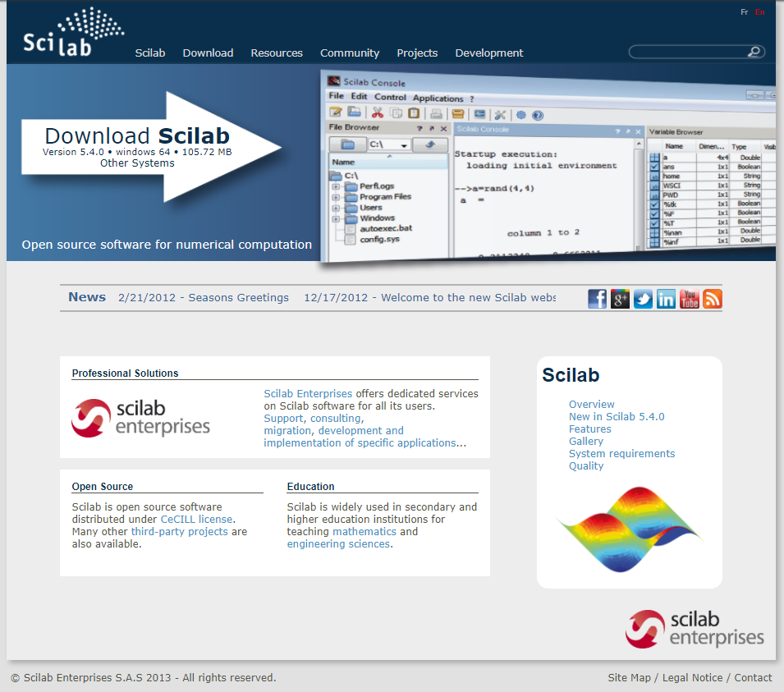Click the Scilab Enterprises logo under Professional Solutions
The width and height of the screenshot is (784, 692).
click(140, 418)
